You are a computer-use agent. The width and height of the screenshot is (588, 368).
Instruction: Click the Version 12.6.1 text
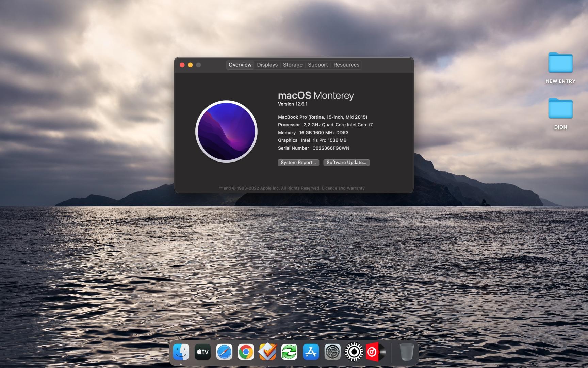tap(293, 104)
